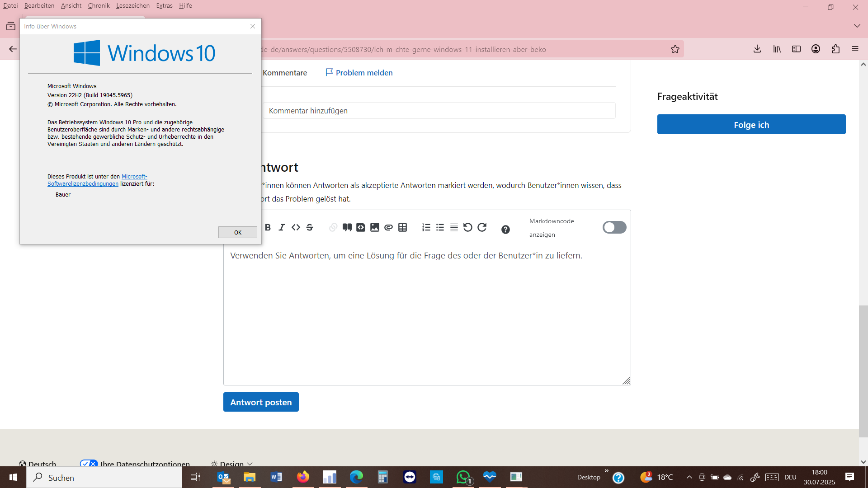Show hidden system tray icons
Viewport: 868px width, 488px height.
689,477
